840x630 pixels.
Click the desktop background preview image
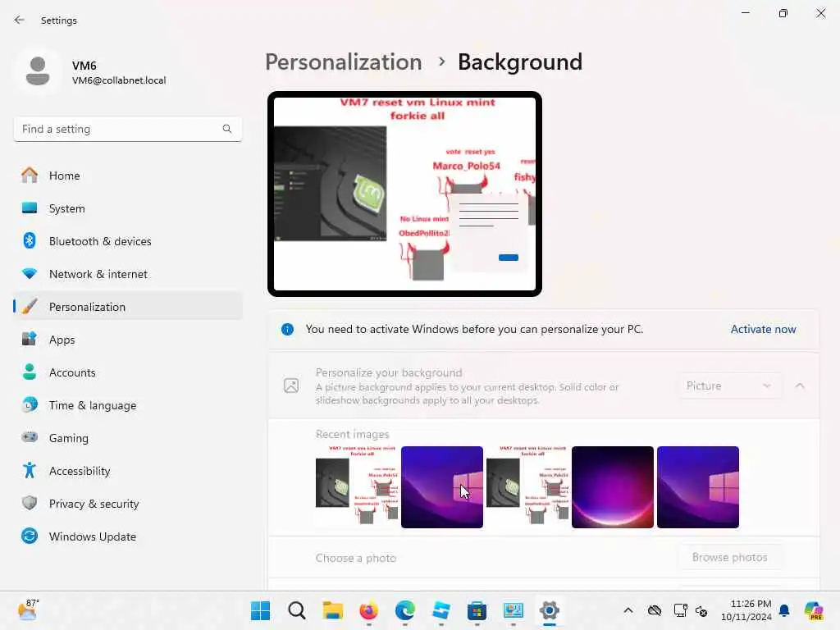tap(404, 194)
